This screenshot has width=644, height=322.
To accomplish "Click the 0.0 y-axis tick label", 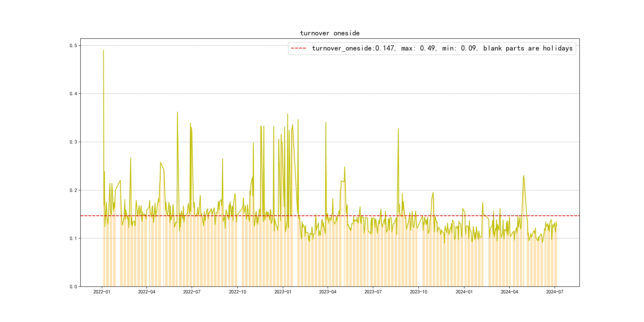I will [73, 287].
